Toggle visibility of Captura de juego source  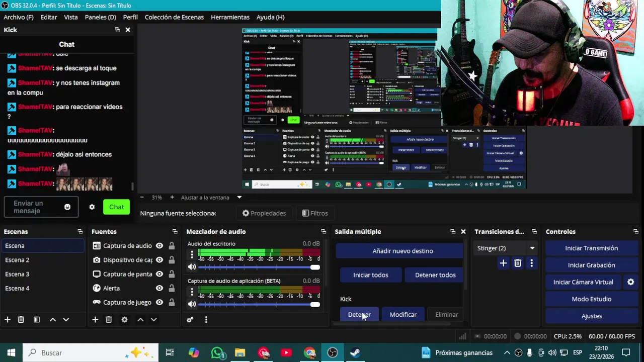click(159, 302)
